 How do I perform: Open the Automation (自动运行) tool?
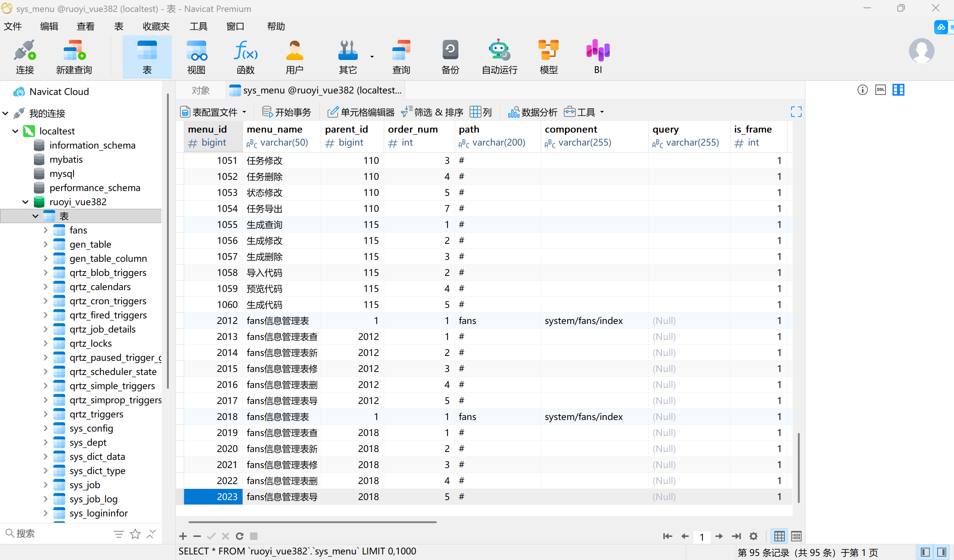pos(499,56)
